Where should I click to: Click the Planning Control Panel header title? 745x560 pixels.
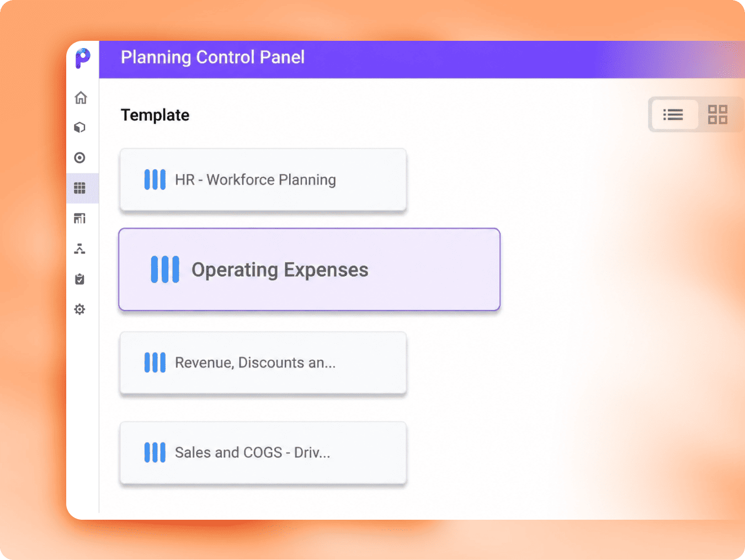pyautogui.click(x=212, y=57)
